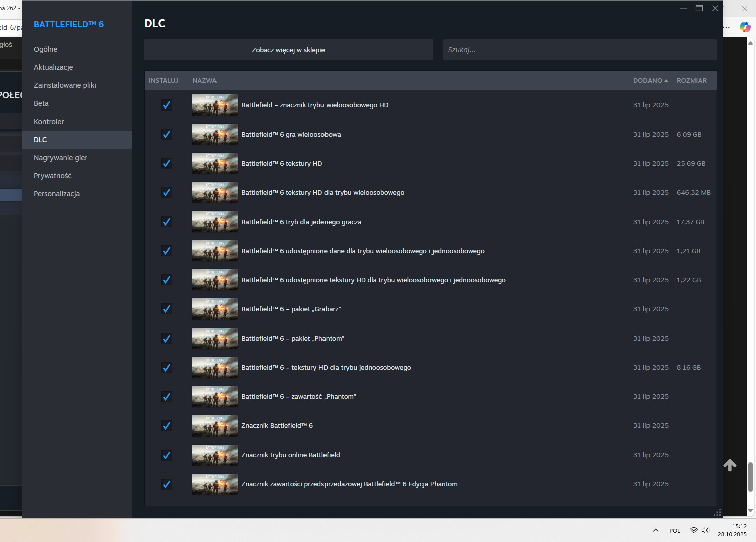Click the Szukaj search field
Image resolution: width=756 pixels, height=542 pixels.
(580, 50)
